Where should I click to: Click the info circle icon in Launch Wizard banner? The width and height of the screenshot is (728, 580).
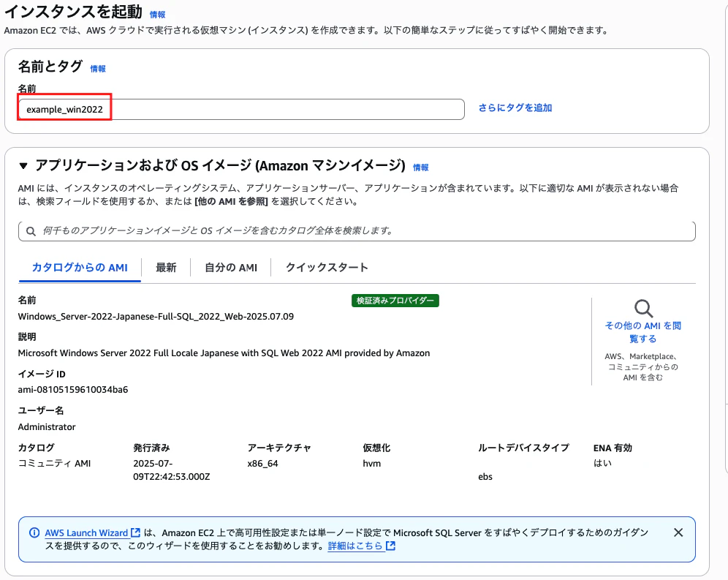(34, 532)
